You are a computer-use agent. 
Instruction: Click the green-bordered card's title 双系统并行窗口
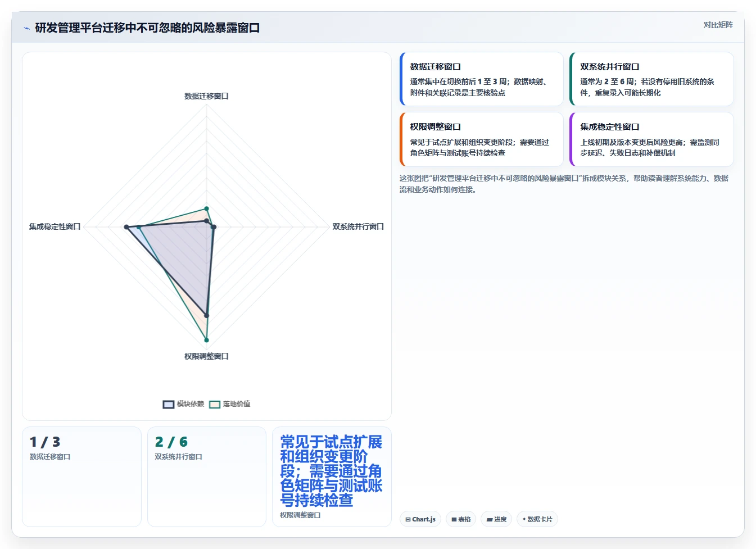[610, 66]
